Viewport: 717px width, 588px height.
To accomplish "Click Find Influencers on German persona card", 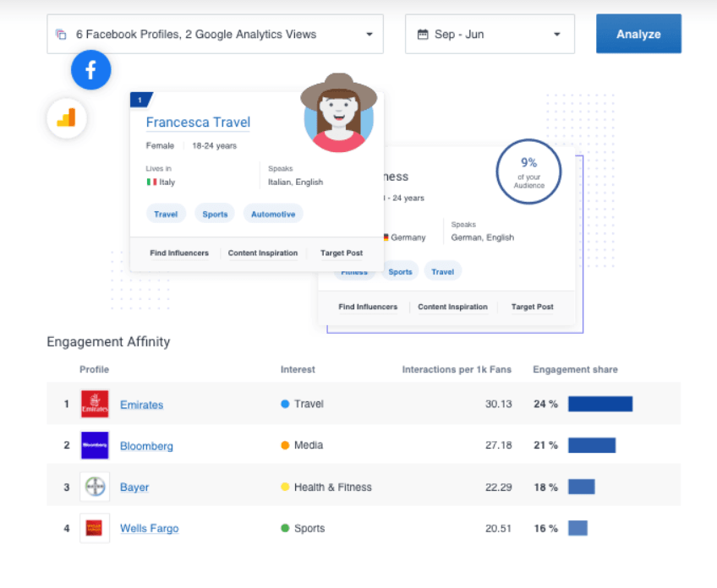I will tap(368, 307).
